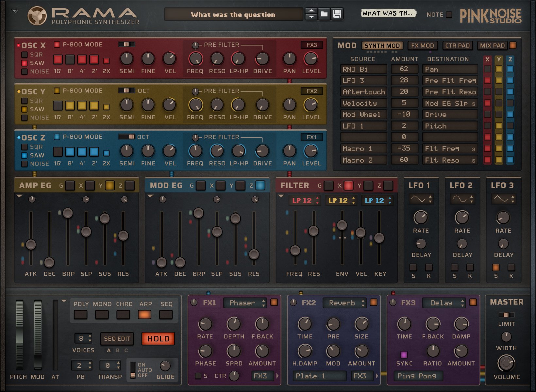Enable the SQR waveform on OSC X
536x392 pixels.
coord(24,55)
